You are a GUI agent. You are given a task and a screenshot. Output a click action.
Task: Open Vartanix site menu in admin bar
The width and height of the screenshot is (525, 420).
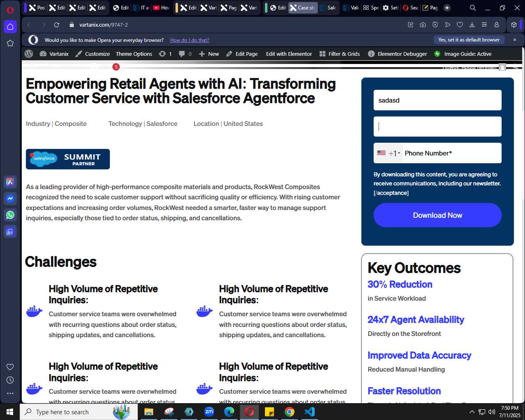tap(54, 54)
